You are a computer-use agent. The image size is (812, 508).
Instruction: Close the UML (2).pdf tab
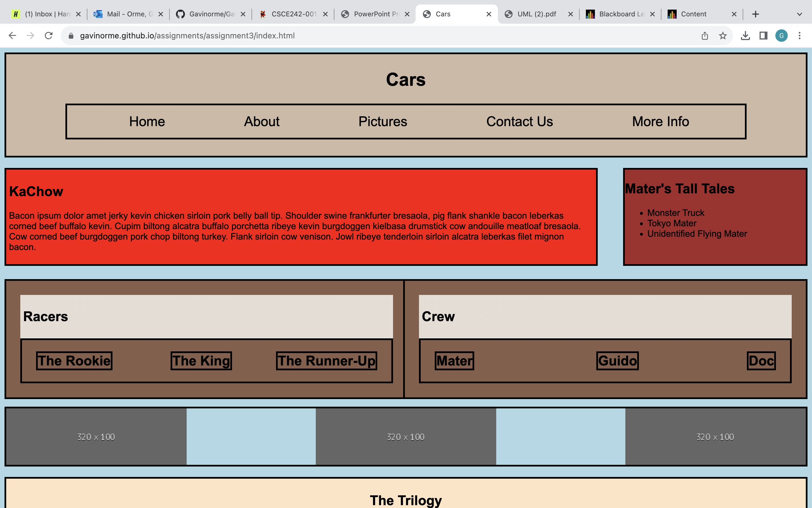click(x=570, y=14)
